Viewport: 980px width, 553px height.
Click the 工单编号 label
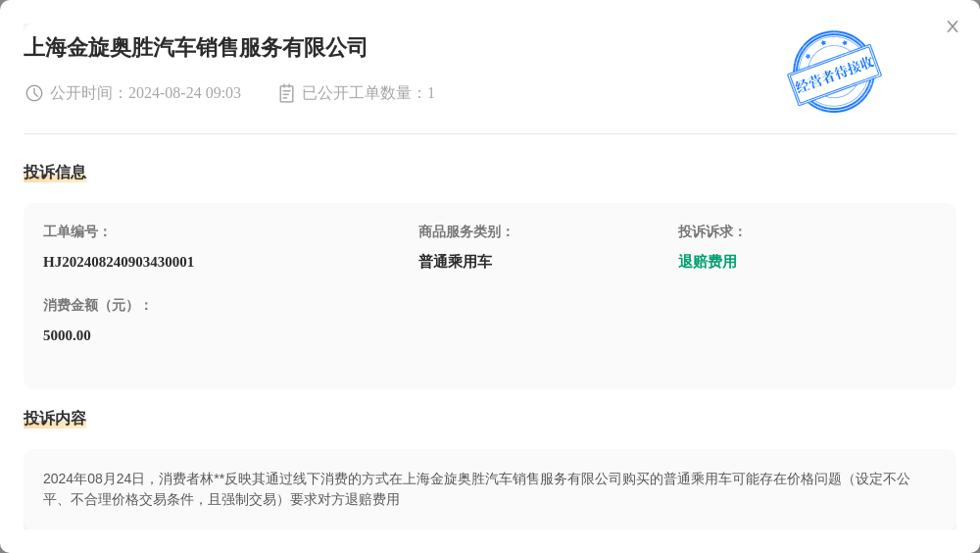(x=75, y=232)
